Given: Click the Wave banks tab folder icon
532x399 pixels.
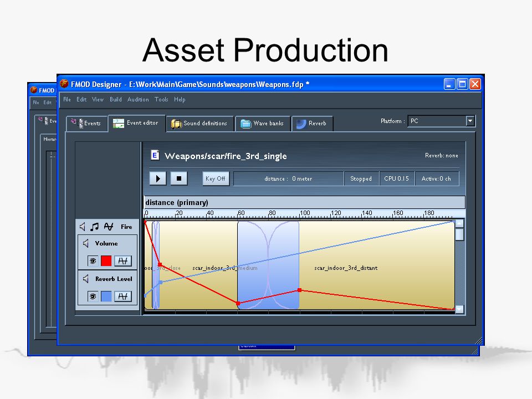Looking at the screenshot, I should pos(245,124).
